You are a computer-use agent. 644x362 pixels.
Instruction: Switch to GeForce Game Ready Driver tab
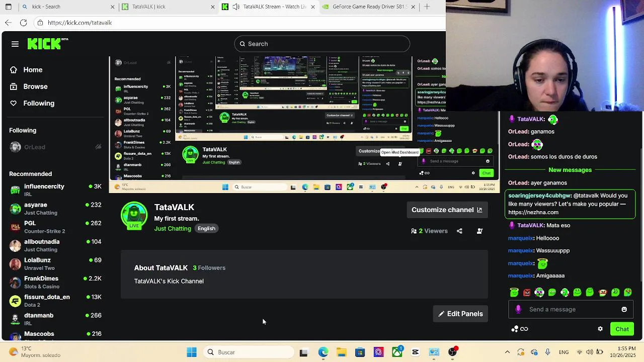(369, 7)
